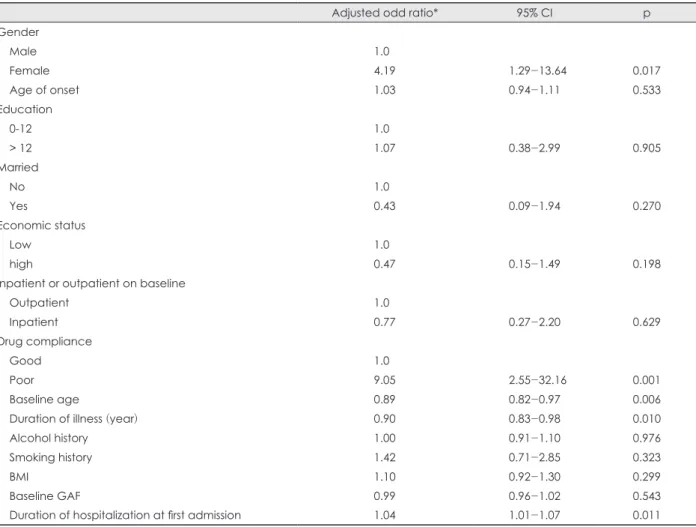
Task: Select the 'Outpatient' row label
Action: 39,303
